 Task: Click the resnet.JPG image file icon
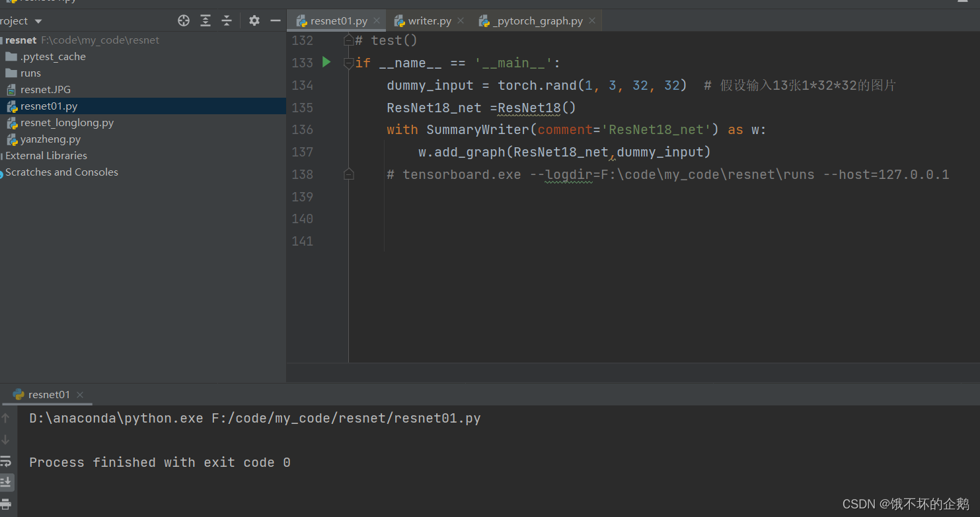pos(11,89)
